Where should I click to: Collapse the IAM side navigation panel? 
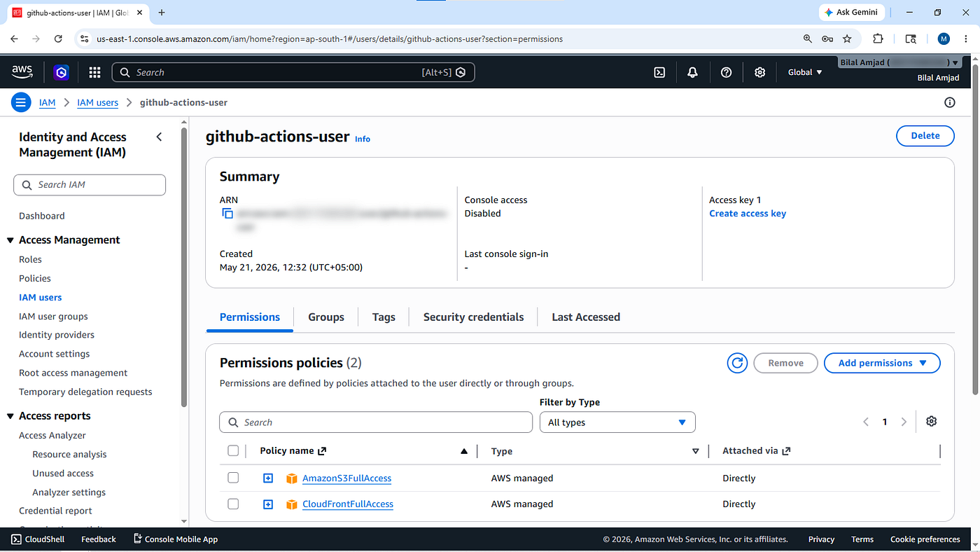159,137
